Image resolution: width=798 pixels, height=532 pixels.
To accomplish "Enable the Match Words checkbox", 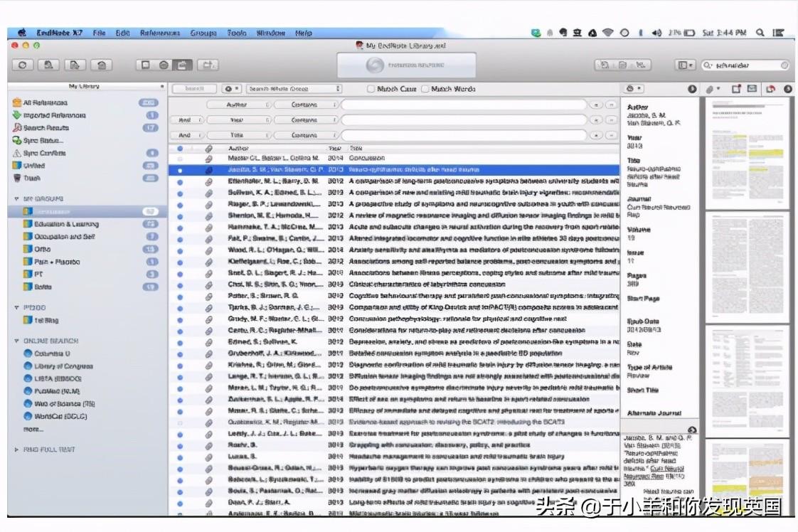I will point(425,89).
